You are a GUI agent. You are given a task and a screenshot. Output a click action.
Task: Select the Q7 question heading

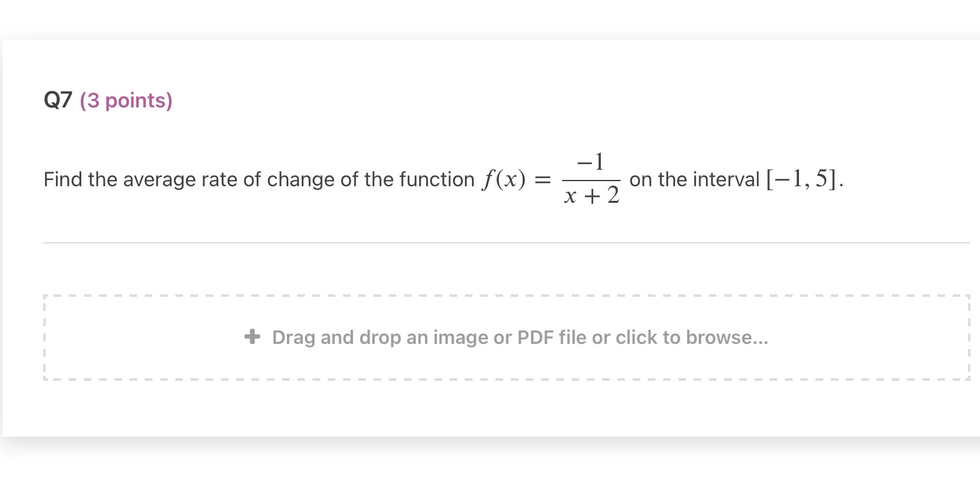pyautogui.click(x=58, y=100)
